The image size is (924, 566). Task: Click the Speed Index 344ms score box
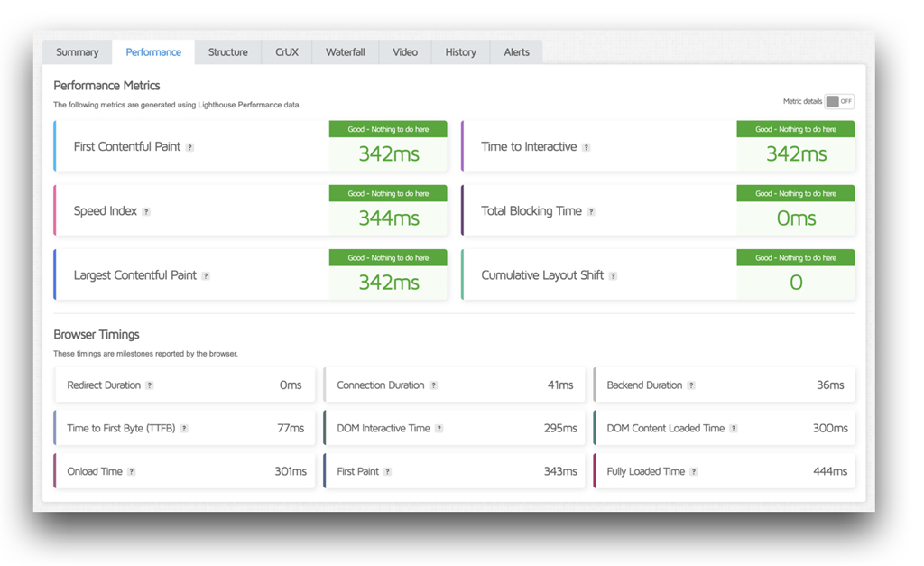coord(388,218)
